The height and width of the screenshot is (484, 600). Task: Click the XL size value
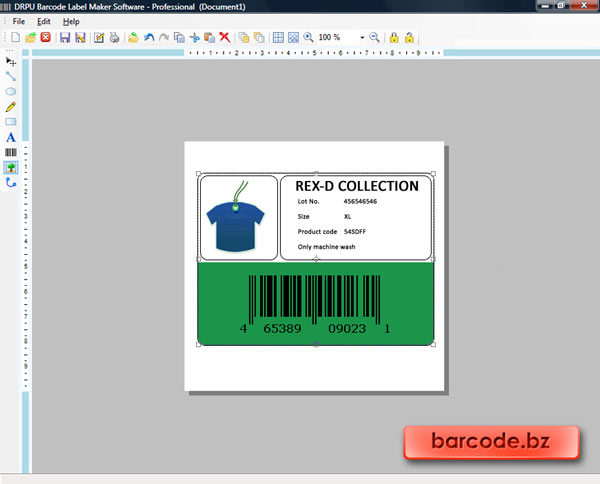(347, 217)
